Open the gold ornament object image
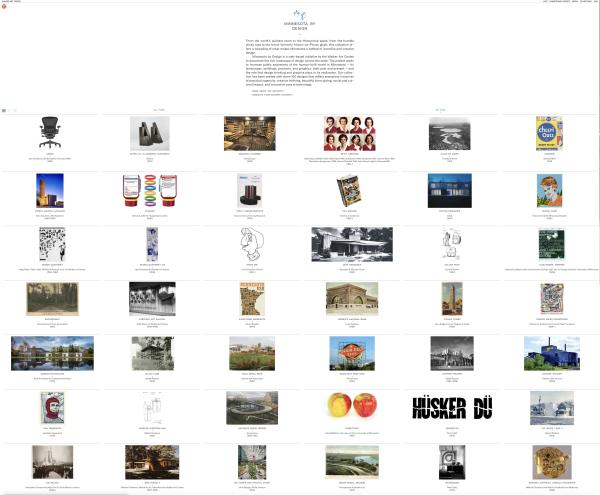 tap(552, 462)
